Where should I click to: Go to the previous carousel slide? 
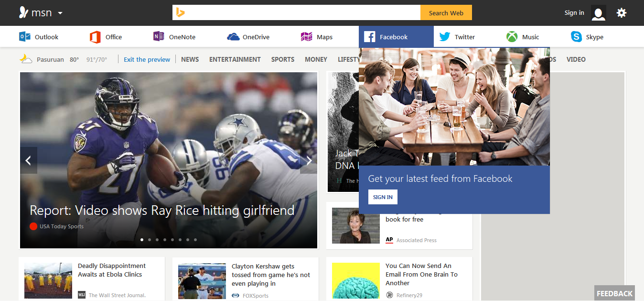(x=28, y=161)
